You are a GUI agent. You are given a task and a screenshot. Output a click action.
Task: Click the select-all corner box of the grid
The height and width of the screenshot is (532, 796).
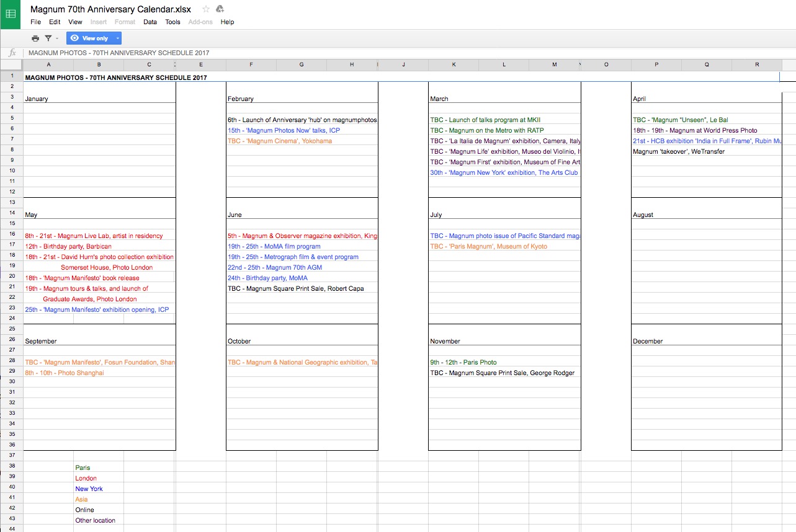click(12, 65)
